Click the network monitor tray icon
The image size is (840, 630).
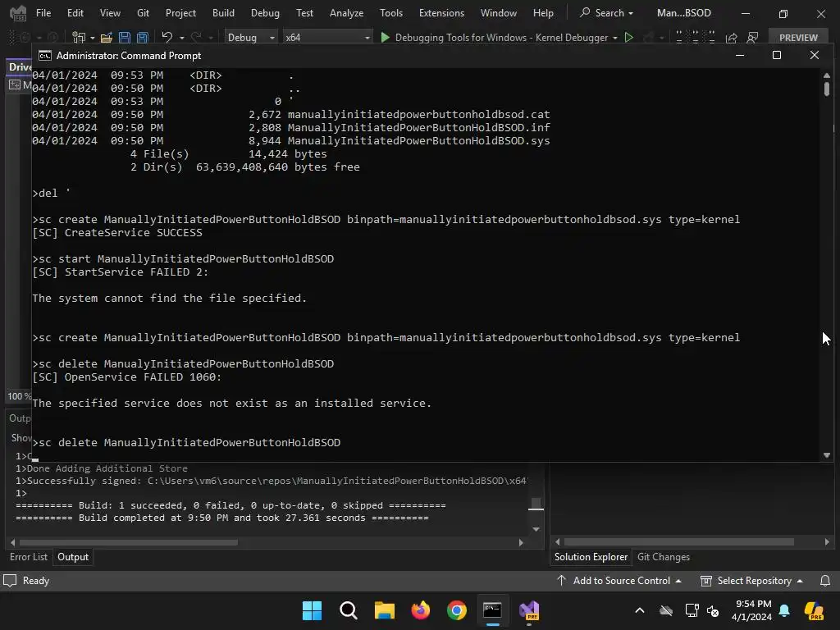pyautogui.click(x=692, y=610)
